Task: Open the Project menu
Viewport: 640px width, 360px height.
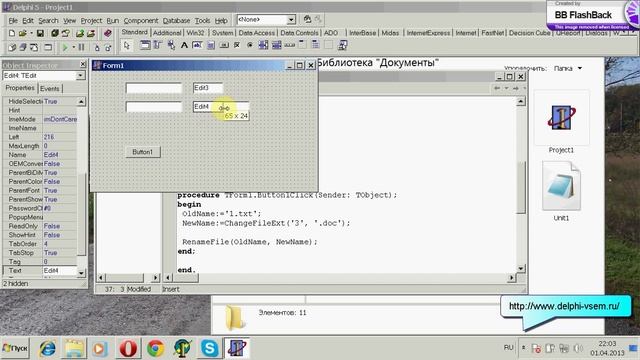Action: pyautogui.click(x=91, y=20)
